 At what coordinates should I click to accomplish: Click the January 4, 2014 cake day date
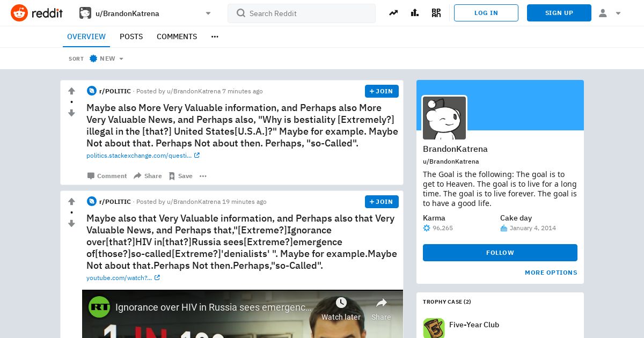[x=533, y=228]
